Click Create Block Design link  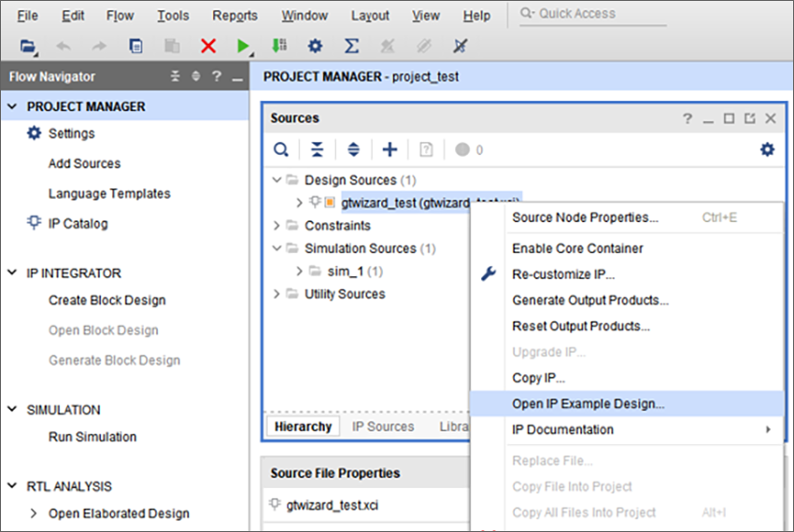106,301
